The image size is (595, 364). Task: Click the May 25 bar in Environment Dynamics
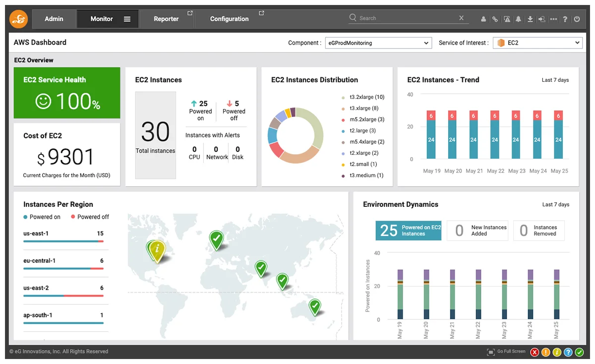556,295
